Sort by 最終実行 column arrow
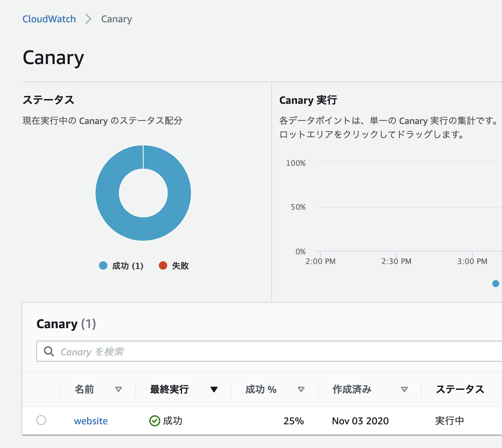 (x=214, y=389)
